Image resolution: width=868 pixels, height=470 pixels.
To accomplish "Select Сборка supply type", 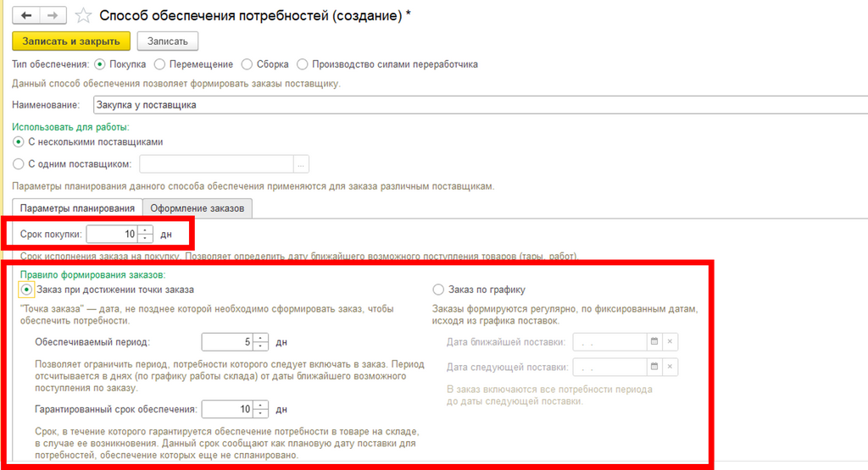I will pyautogui.click(x=247, y=64).
